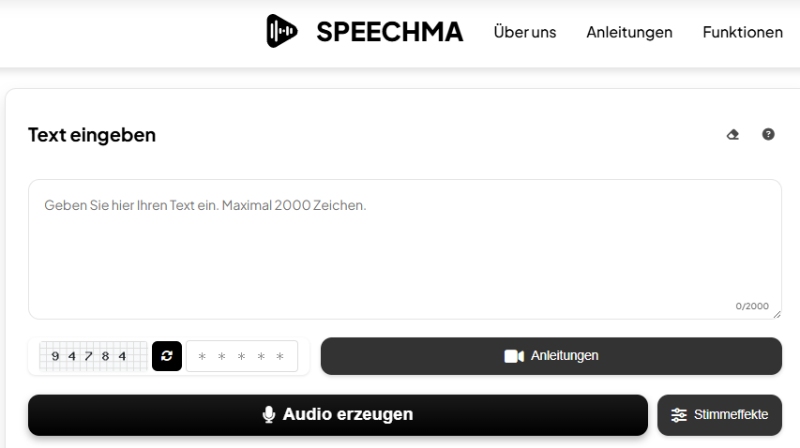Click the text area resize handle
This screenshot has width=800, height=448.
pos(776,313)
